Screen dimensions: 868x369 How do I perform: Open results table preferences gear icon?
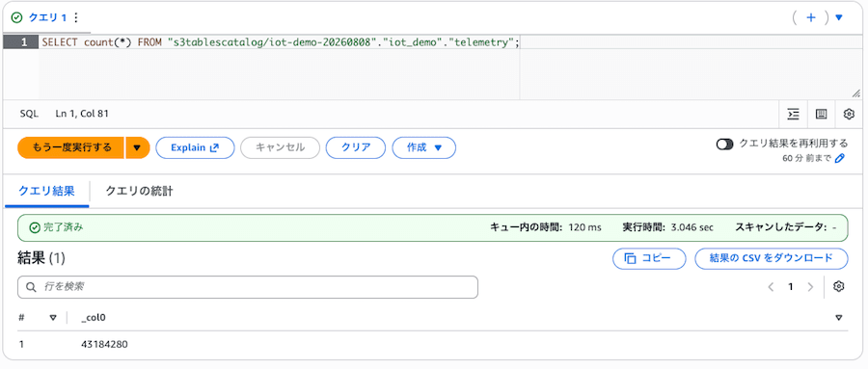[x=839, y=286]
